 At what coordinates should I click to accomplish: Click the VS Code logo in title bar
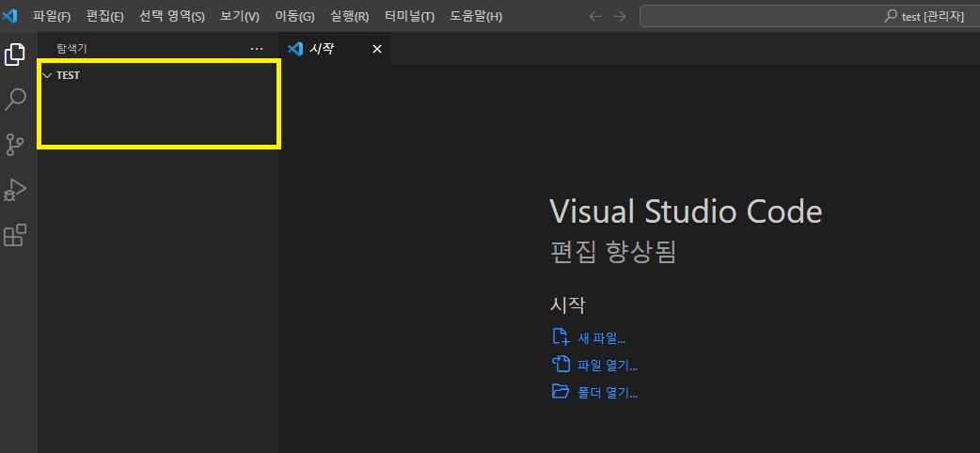pos(9,16)
